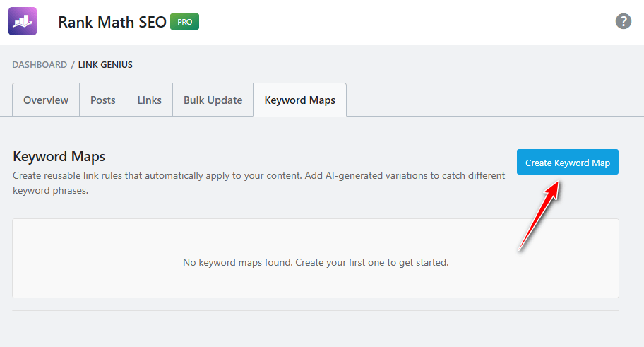
Task: Click the Rank Math logo icon
Action: coord(23,21)
